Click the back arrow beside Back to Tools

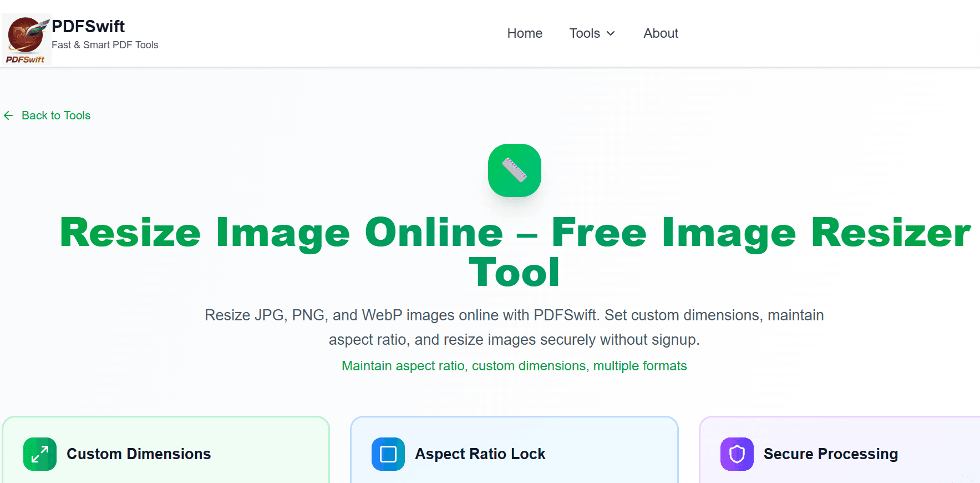(x=8, y=115)
